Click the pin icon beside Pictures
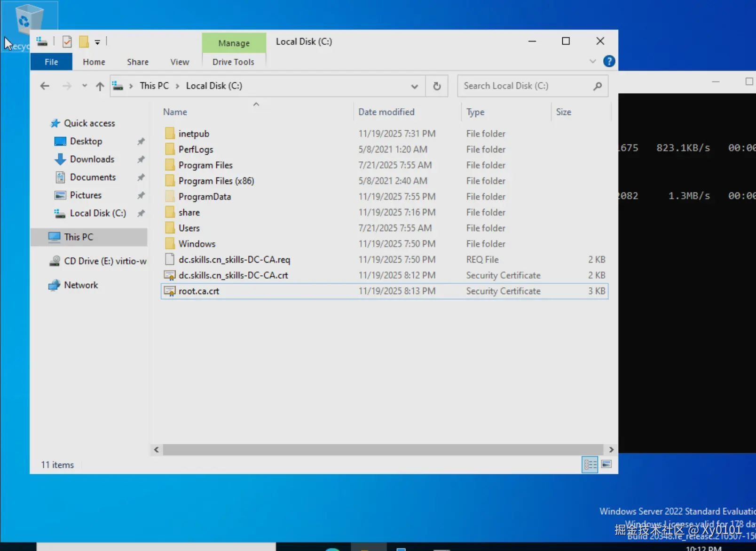 (141, 195)
